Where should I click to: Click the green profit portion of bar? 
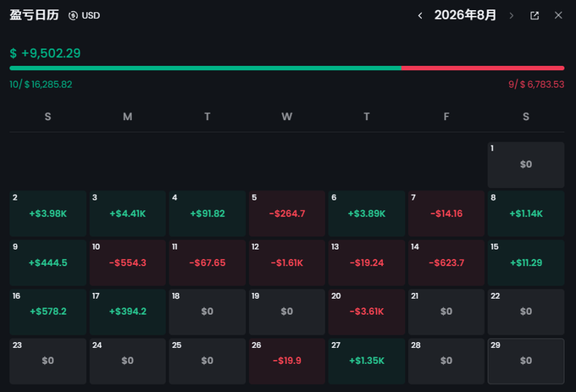(205, 68)
